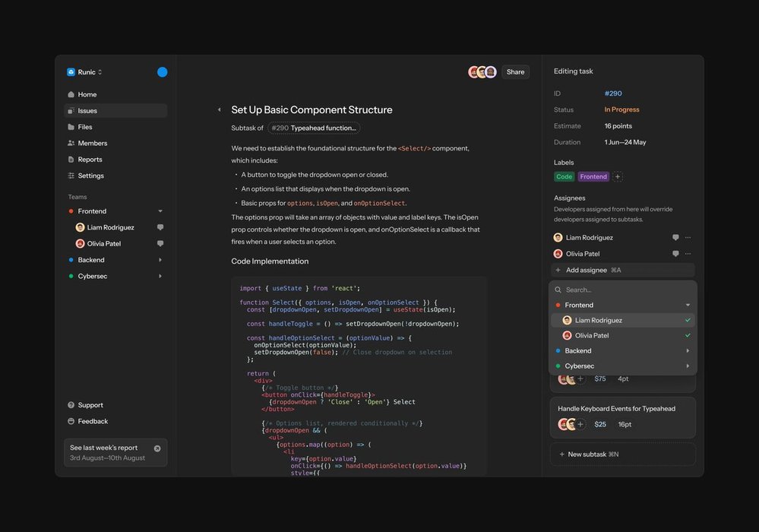Add a new label with the plus icon
This screenshot has width=759, height=532.
618,177
